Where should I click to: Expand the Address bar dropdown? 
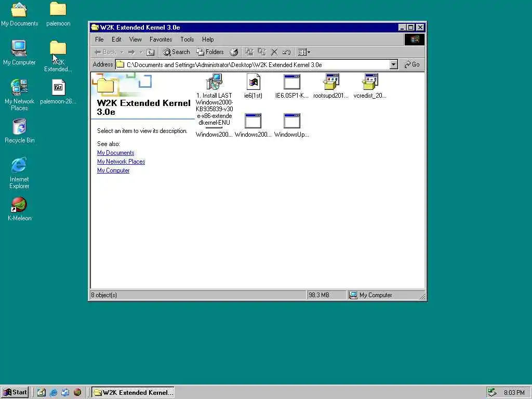point(394,64)
